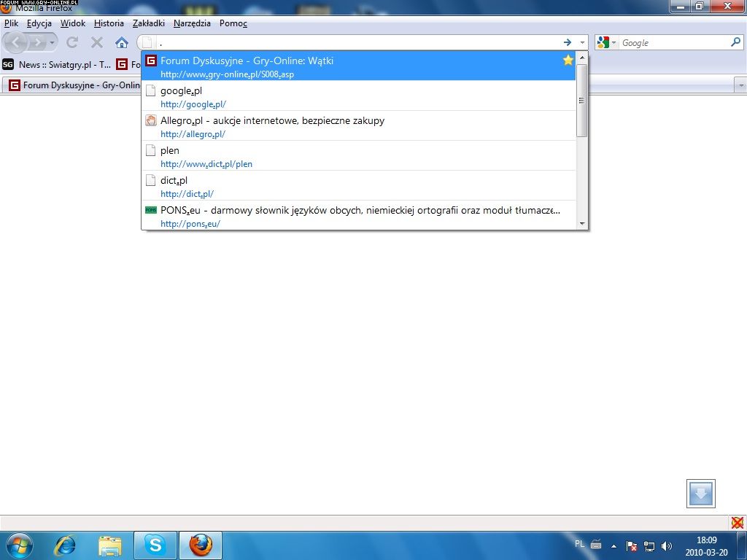Open the Edycja menu
Image resolution: width=747 pixels, height=560 pixels.
pos(39,23)
